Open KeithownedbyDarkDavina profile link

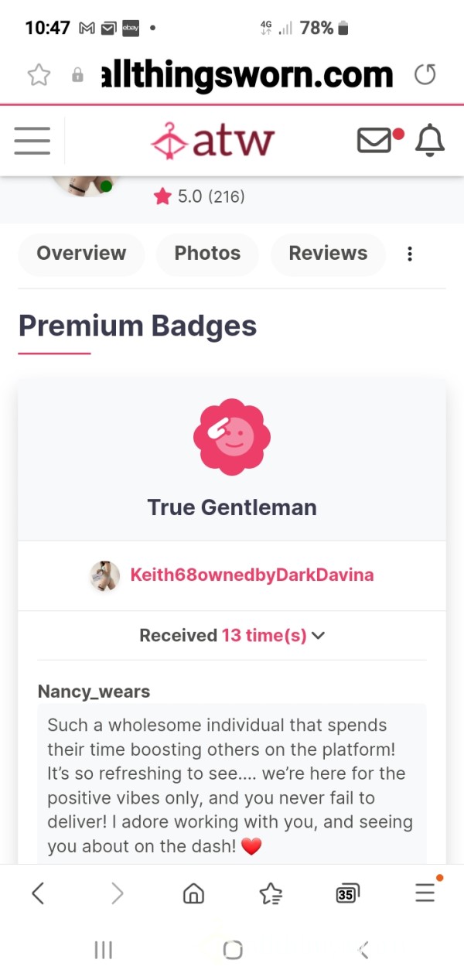tap(252, 575)
